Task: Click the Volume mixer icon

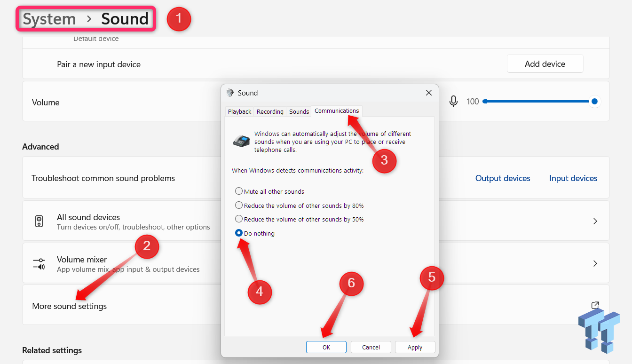Action: pyautogui.click(x=39, y=264)
